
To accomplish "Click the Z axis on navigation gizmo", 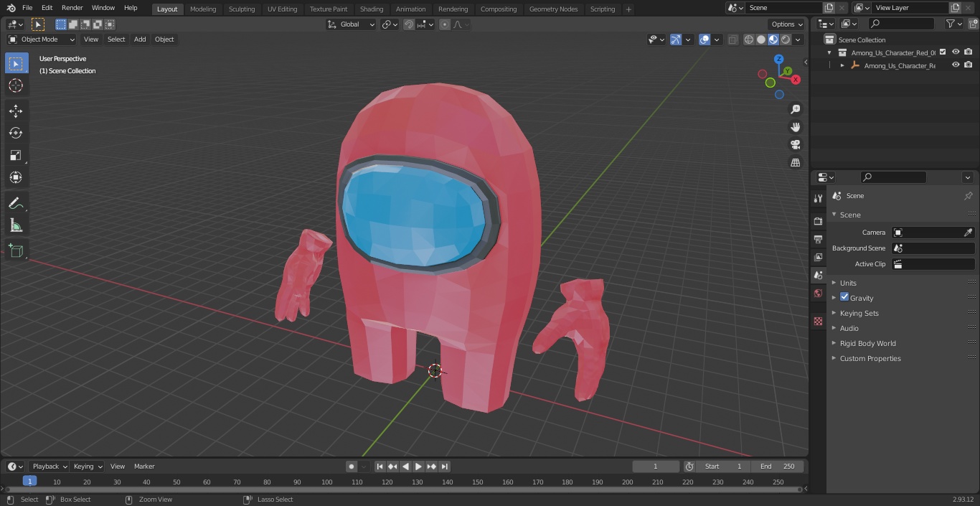I will point(778,60).
